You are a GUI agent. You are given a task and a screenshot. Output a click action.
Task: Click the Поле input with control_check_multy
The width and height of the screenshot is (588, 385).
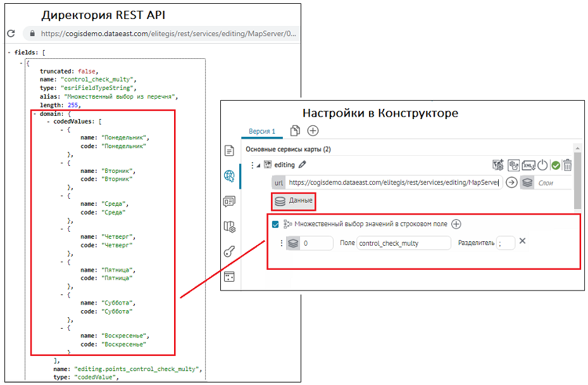point(403,243)
